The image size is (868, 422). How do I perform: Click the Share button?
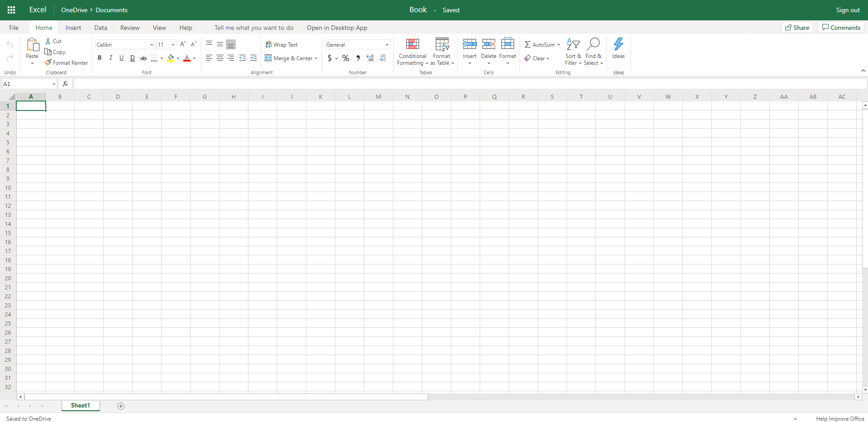797,28
